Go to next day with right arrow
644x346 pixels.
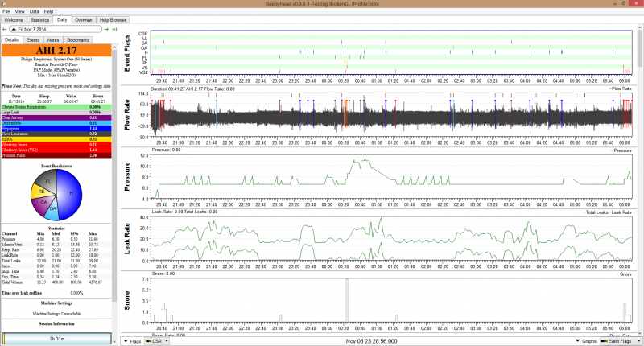(107, 29)
